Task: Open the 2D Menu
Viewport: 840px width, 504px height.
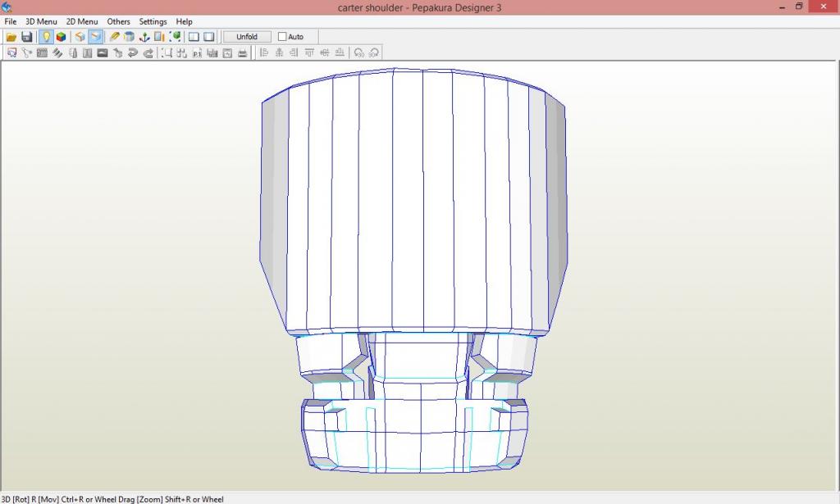Action: coord(82,21)
